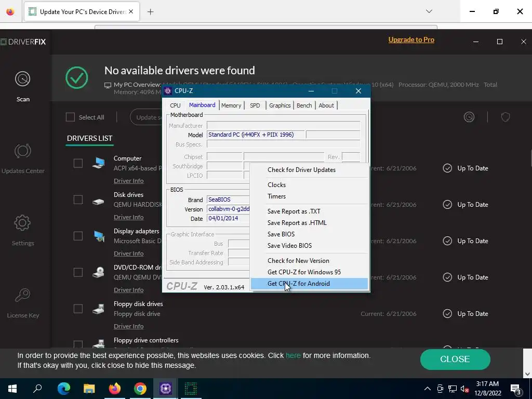
Task: Tick the Display adapters driver checkbox
Action: point(78,236)
